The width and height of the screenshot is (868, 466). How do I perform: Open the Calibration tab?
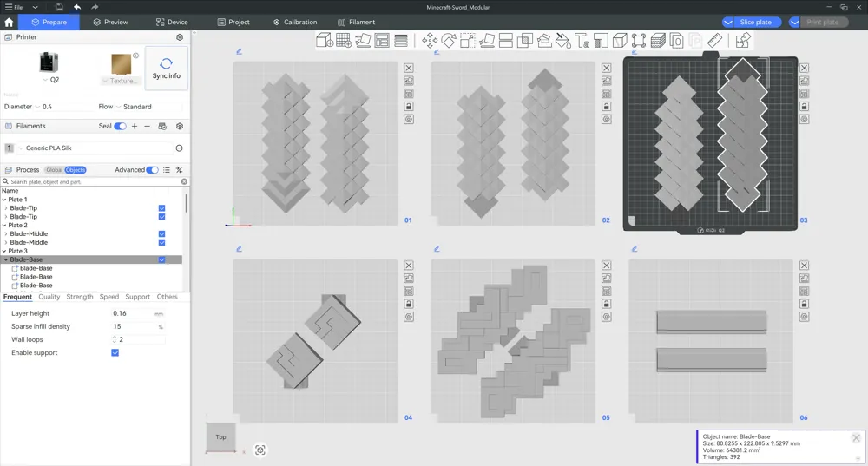[295, 23]
